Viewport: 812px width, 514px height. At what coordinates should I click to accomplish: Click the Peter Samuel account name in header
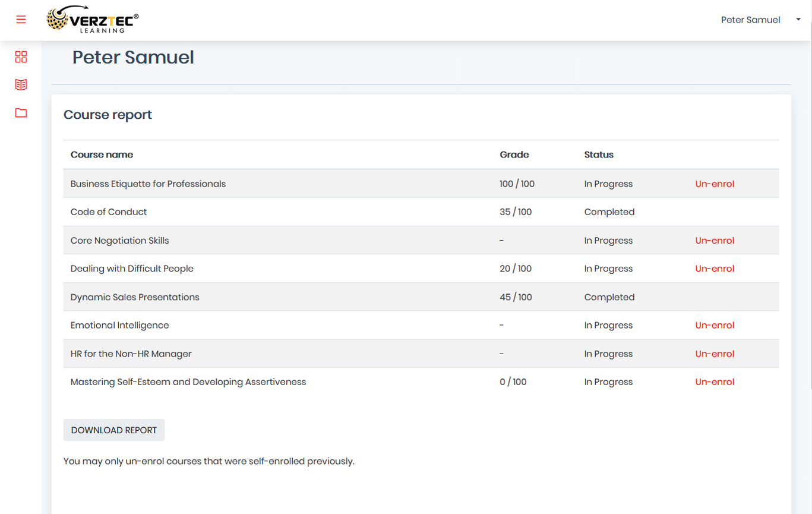pyautogui.click(x=750, y=20)
